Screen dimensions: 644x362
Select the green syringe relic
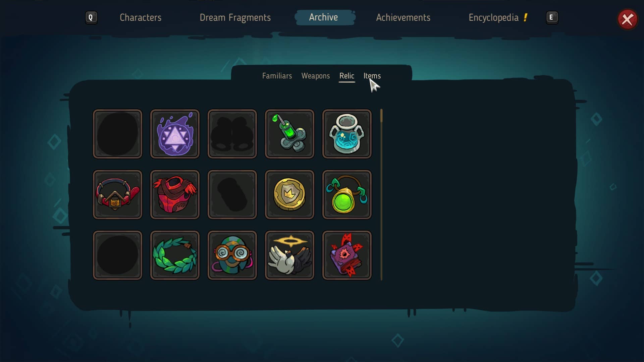289,134
